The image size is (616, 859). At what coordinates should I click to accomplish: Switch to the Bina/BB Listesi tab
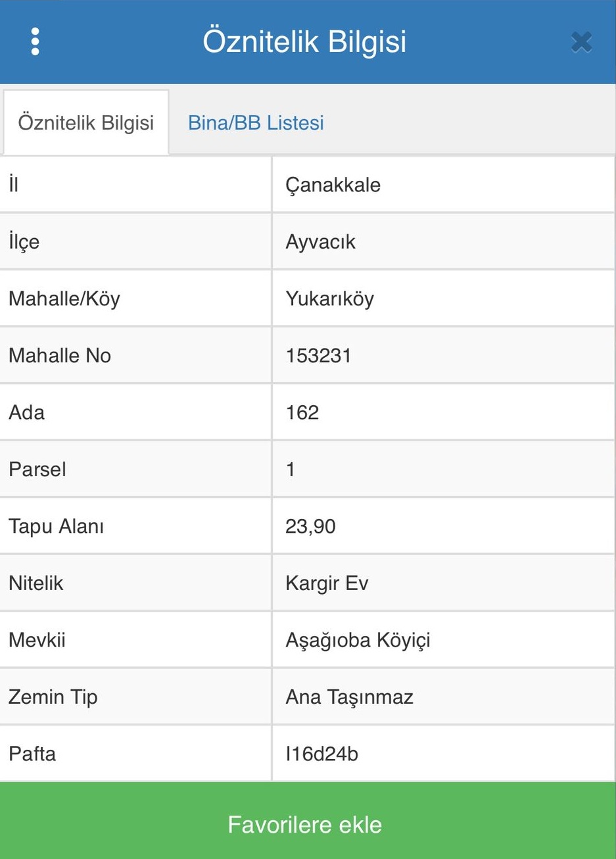pyautogui.click(x=256, y=123)
